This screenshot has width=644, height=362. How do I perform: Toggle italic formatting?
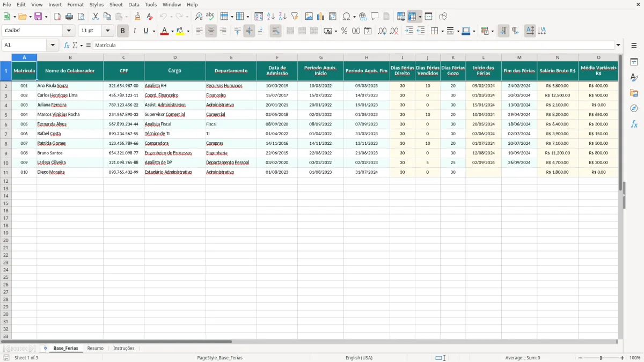pos(135,31)
